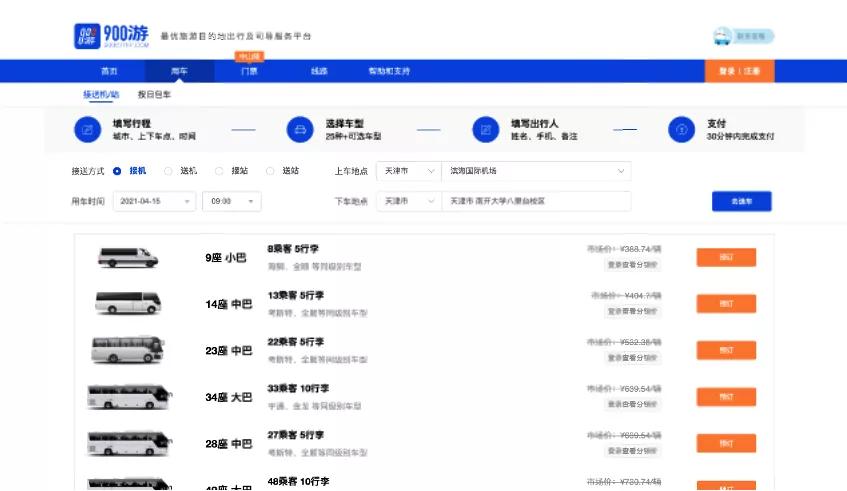Screen dimensions: 847x491
Task: Click the login-to-view-price tag for 23座 中巴
Action: [632, 358]
